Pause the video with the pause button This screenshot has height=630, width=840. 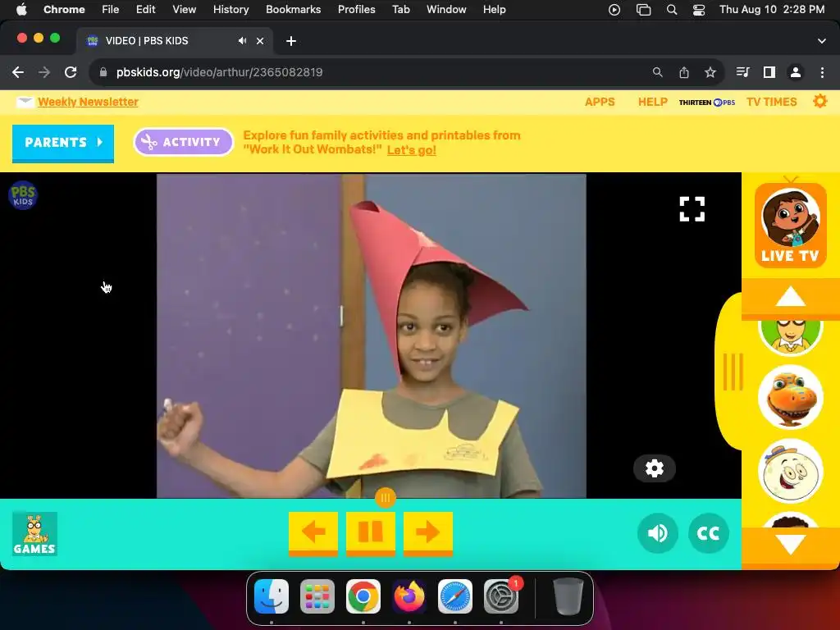pos(371,532)
